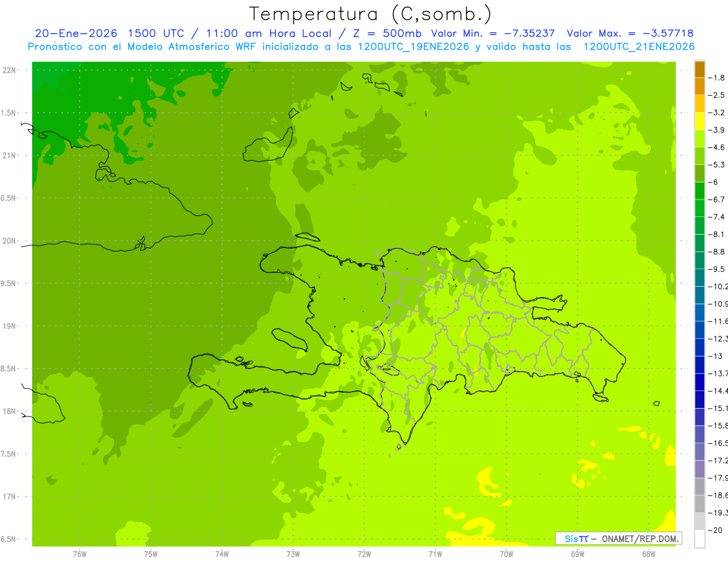Click the -8.1 colorbar label
Viewport: 728px width, 562px height.
point(716,235)
